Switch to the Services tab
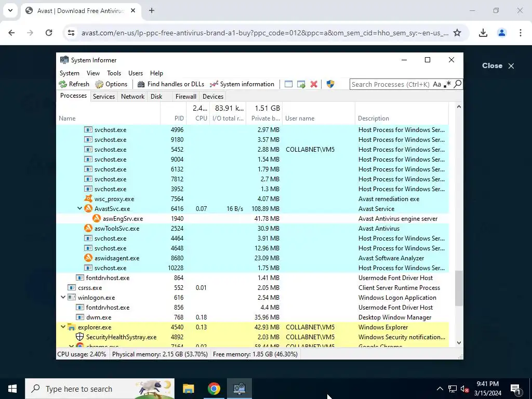532x399 pixels. click(x=104, y=96)
